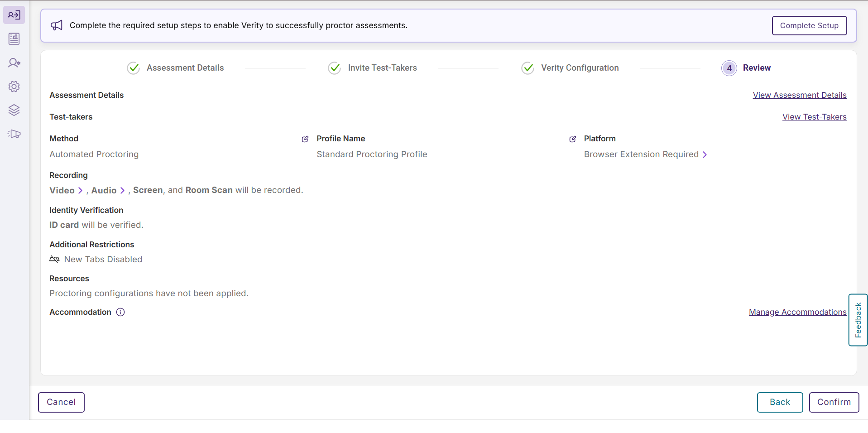Expand the Browser Extension Required chevron
Image resolution: width=868 pixels, height=433 pixels.
(705, 154)
